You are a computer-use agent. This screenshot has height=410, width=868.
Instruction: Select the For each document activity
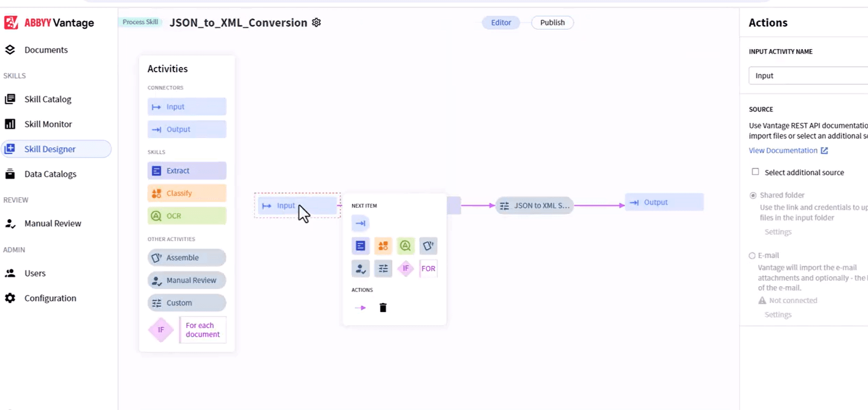[203, 330]
